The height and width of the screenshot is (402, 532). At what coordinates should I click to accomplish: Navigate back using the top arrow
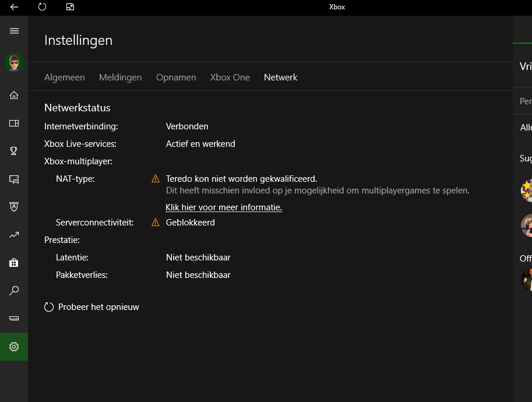pyautogui.click(x=13, y=8)
